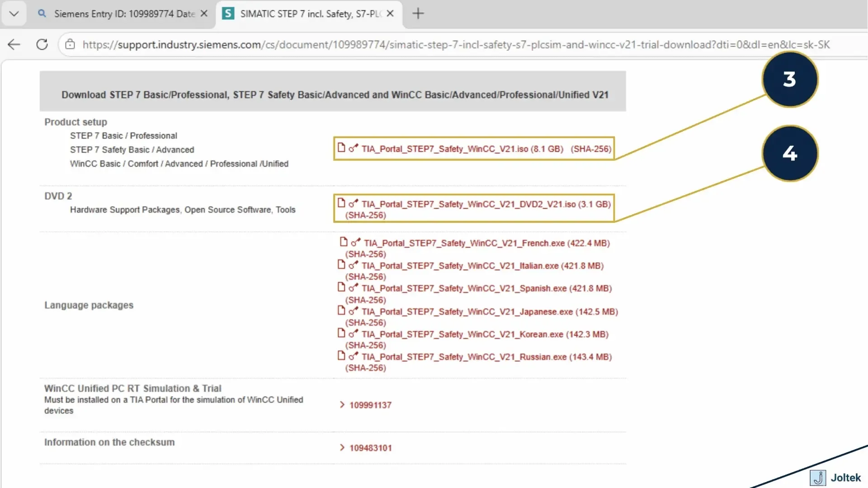Click key icon beside Spanish package

coord(353,287)
